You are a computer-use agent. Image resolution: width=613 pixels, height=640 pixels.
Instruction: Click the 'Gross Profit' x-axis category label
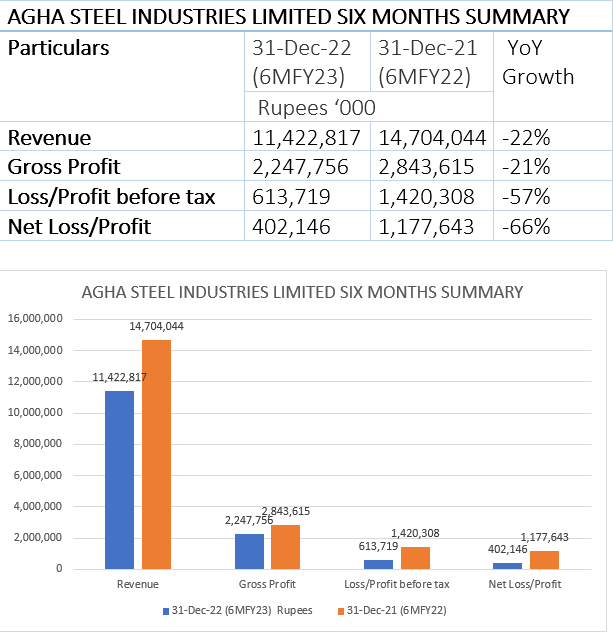pyautogui.click(x=267, y=584)
